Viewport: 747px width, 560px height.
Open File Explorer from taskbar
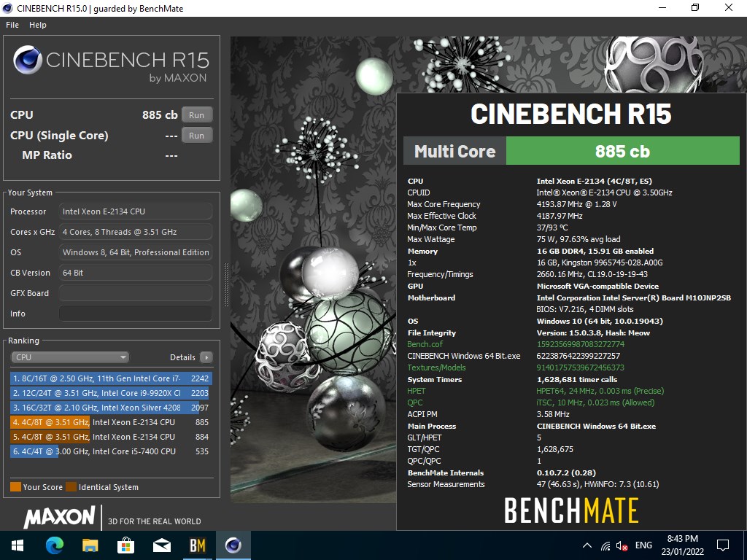tap(90, 545)
